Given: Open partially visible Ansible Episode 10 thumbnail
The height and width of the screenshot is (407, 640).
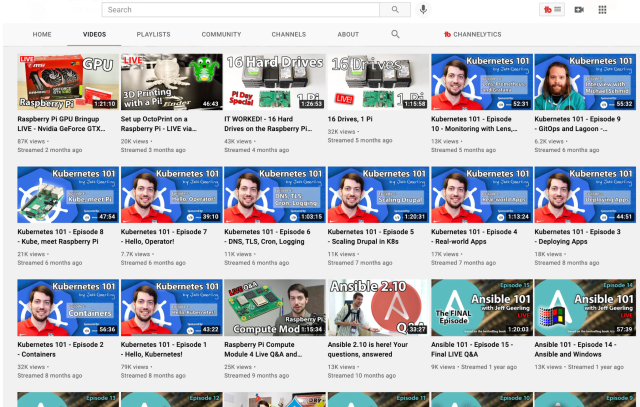Looking at the screenshot, I should click(x=482, y=399).
